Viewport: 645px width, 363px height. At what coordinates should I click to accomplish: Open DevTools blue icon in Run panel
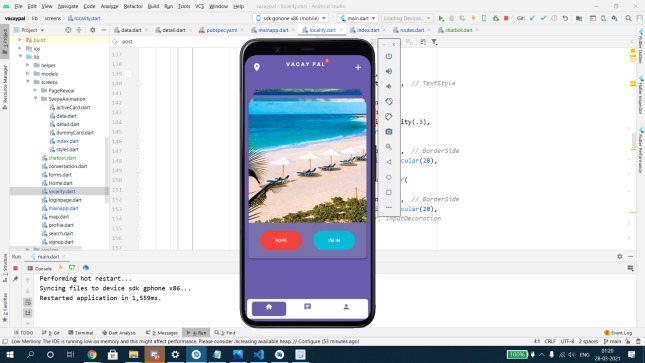[86, 268]
